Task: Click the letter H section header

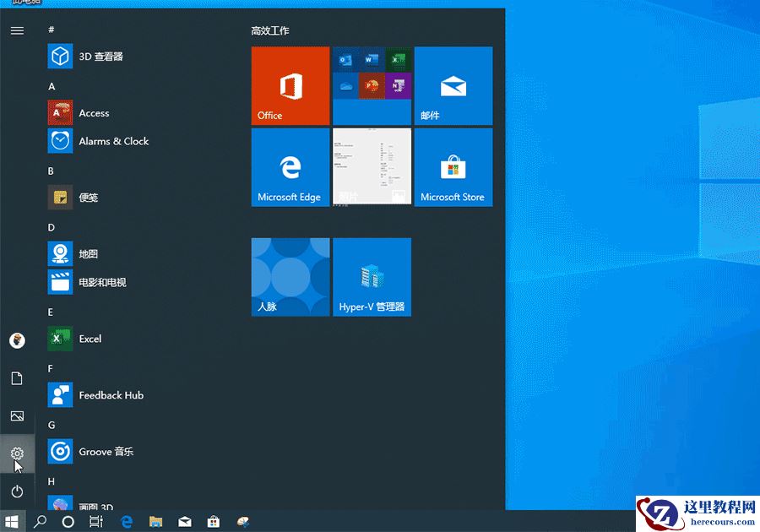Action: (x=51, y=481)
